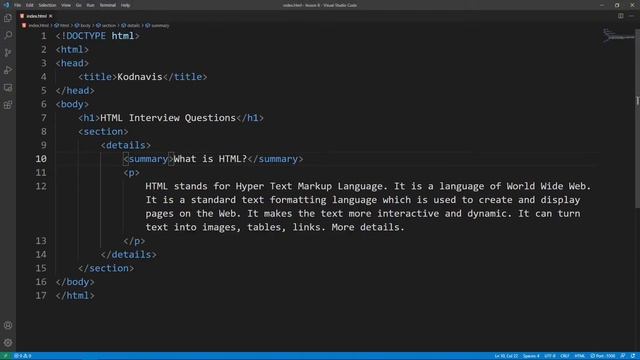Open the Terminal menu
640x360 pixels.
pyautogui.click(x=108, y=5)
